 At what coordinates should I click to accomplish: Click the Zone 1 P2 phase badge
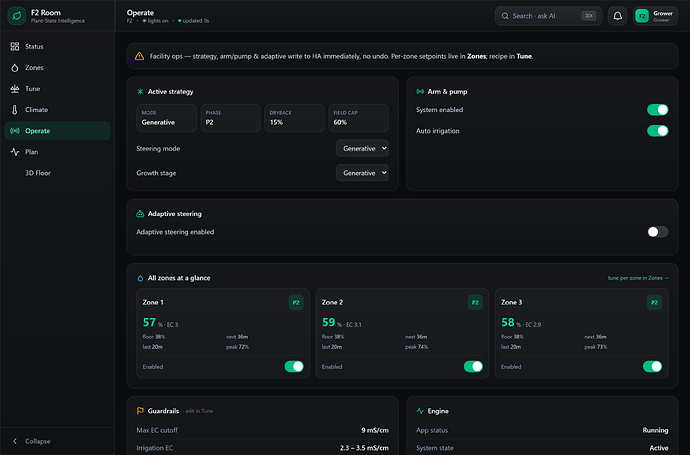point(296,302)
